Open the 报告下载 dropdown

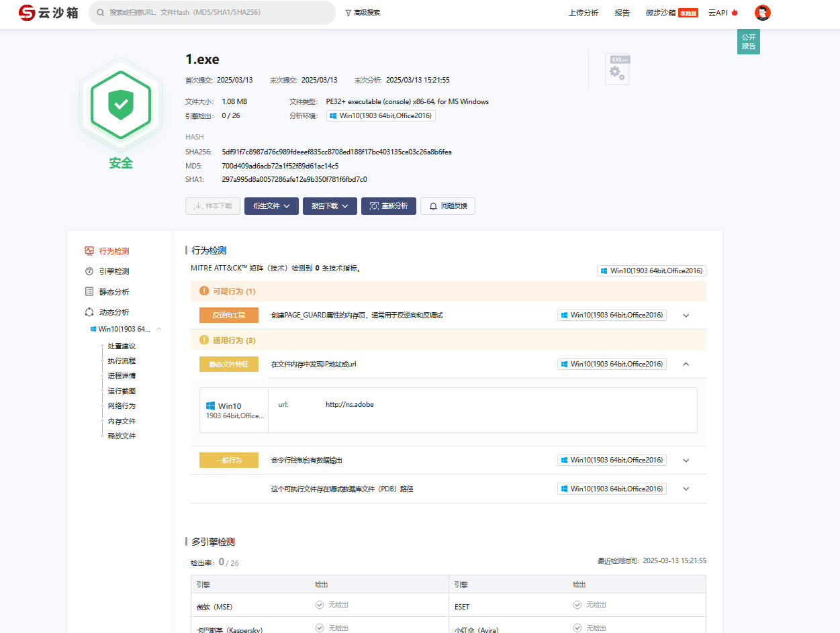point(330,206)
